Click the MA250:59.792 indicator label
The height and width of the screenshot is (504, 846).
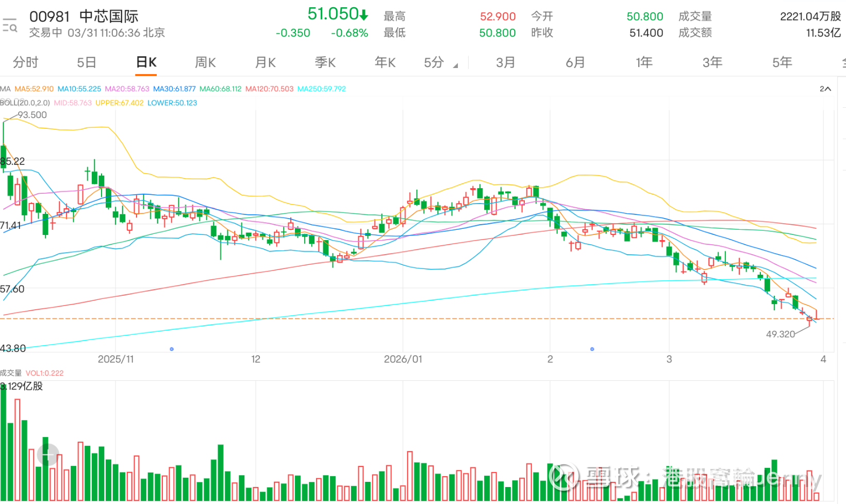tap(322, 89)
